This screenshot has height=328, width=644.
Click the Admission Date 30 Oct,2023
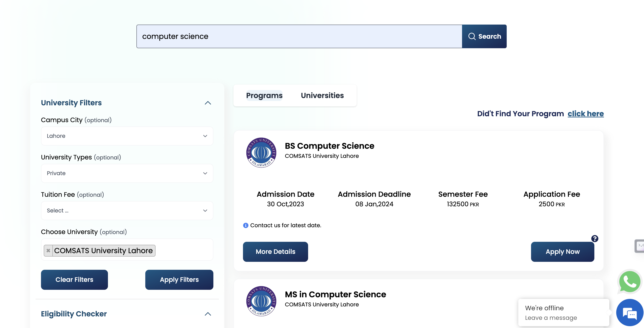(x=285, y=204)
